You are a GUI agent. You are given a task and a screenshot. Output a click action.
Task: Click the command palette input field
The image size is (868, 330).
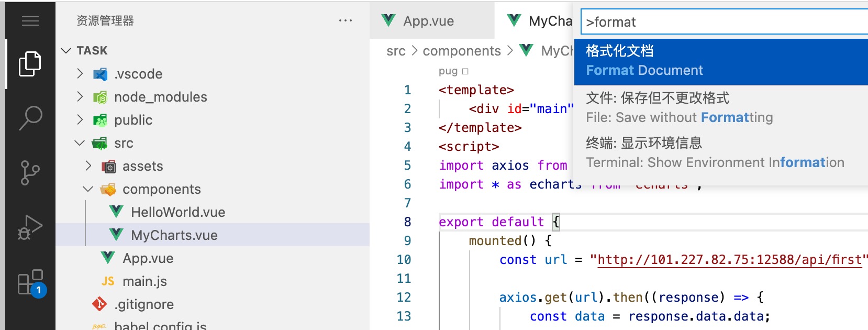(x=725, y=22)
